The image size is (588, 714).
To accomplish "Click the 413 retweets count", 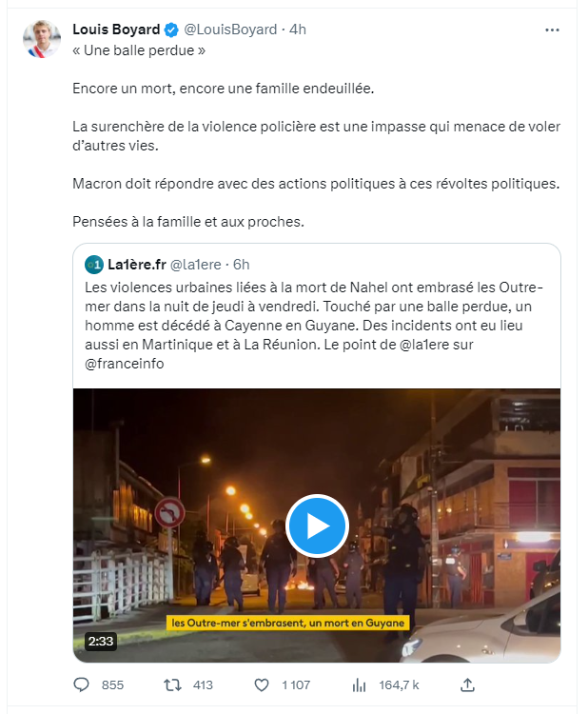I will [203, 684].
